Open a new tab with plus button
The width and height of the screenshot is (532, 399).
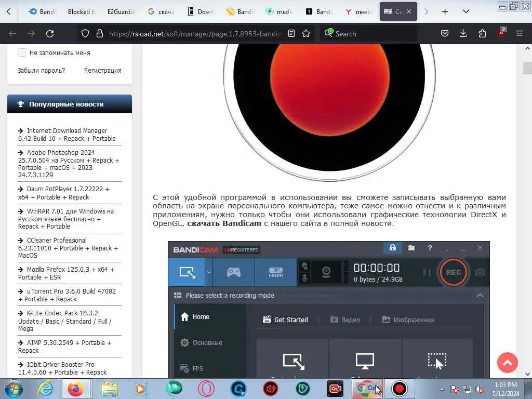pos(445,12)
